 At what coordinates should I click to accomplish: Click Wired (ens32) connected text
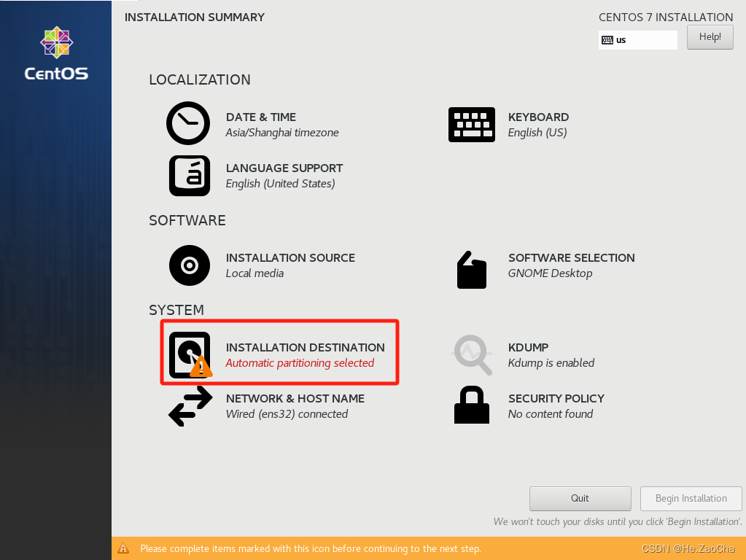(287, 414)
